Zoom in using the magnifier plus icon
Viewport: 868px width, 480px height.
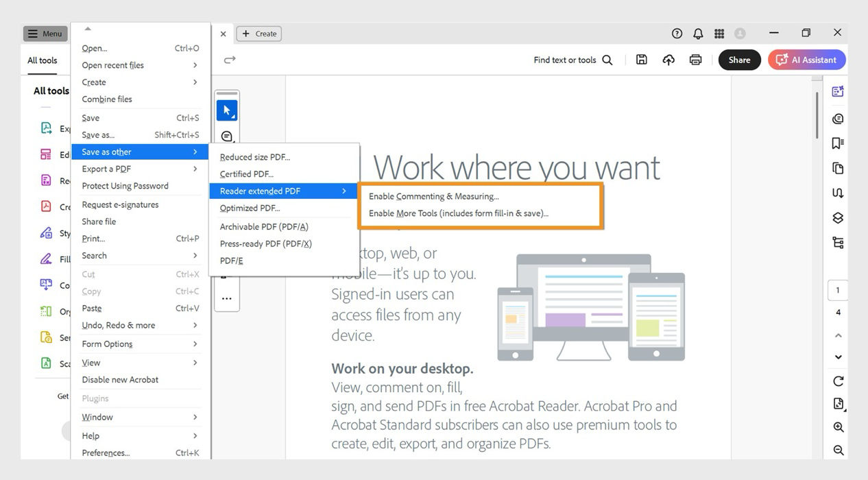pyautogui.click(x=837, y=427)
